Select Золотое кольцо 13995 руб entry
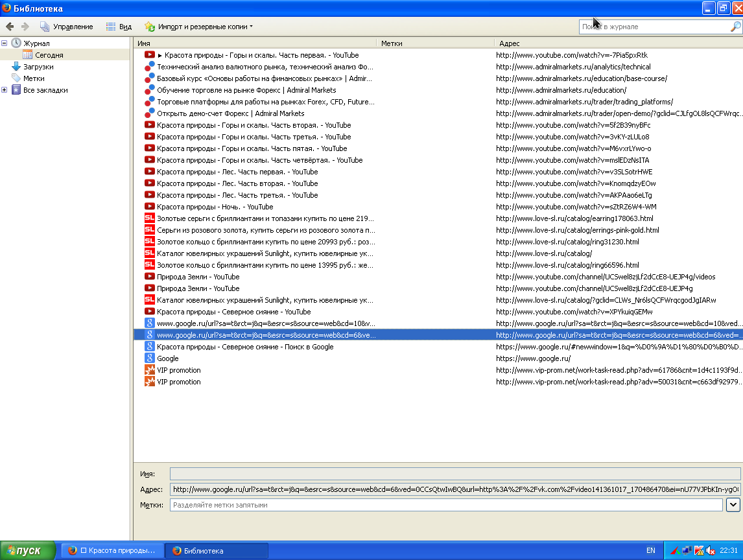The image size is (743, 560). pyautogui.click(x=265, y=265)
